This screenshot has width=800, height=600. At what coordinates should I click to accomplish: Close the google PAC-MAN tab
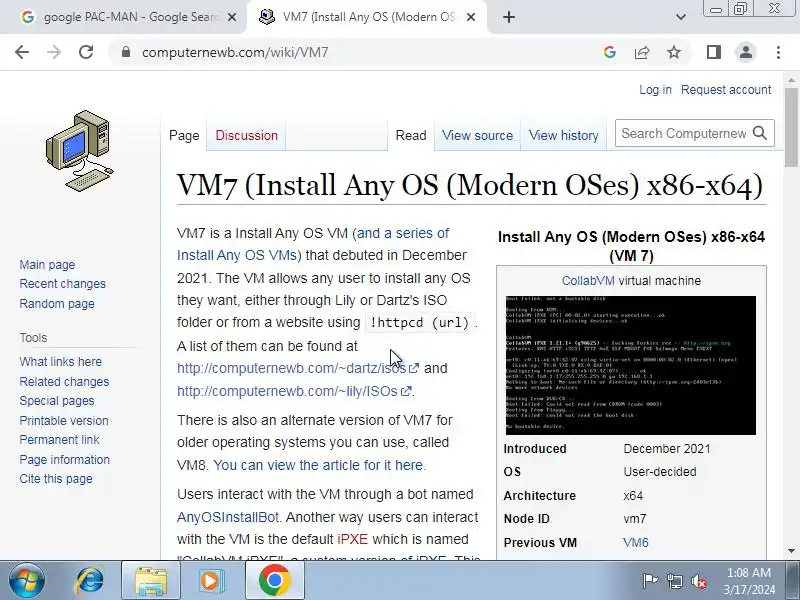click(232, 17)
